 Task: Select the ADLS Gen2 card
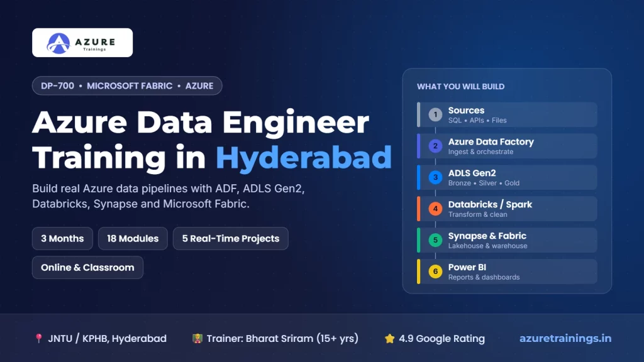click(x=507, y=177)
